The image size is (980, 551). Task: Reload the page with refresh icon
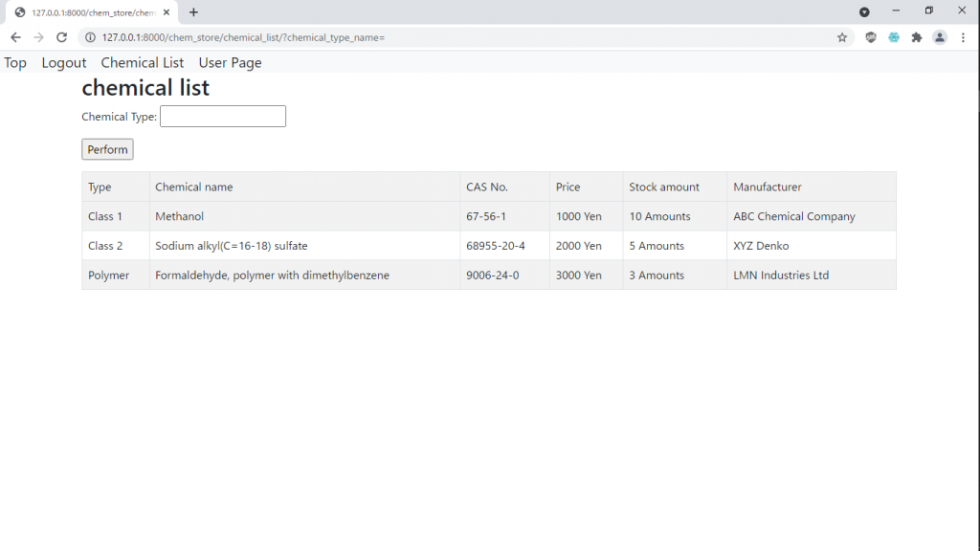[x=61, y=37]
